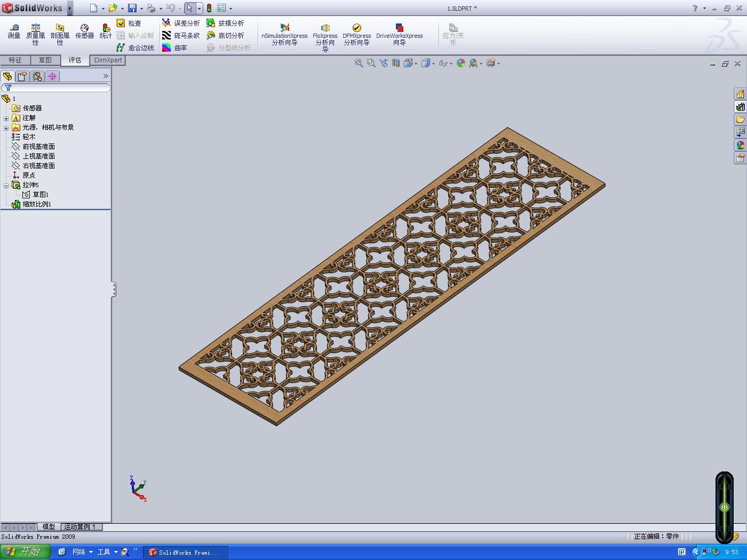Click Zoom to Fit icon
The height and width of the screenshot is (560, 747).
tap(359, 63)
